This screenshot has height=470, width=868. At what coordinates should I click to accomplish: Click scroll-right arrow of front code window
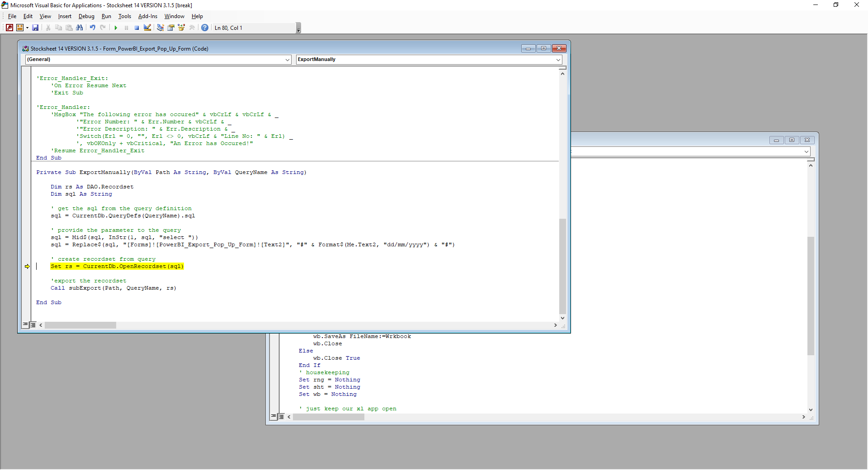(556, 325)
